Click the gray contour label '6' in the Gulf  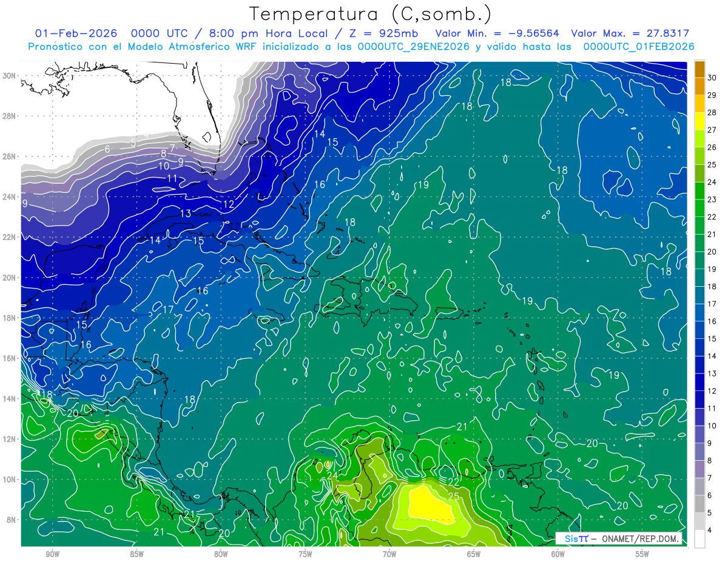point(107,149)
